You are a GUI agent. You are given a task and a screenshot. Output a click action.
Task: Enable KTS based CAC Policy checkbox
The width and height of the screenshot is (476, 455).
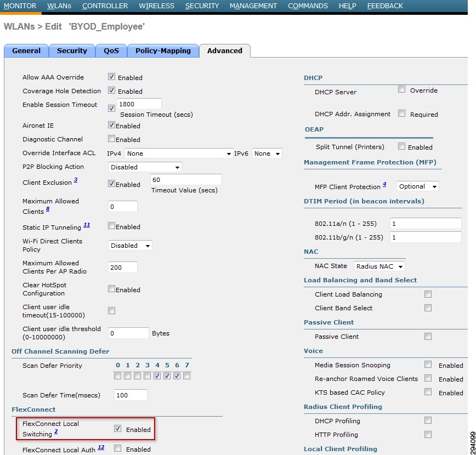pos(428,392)
